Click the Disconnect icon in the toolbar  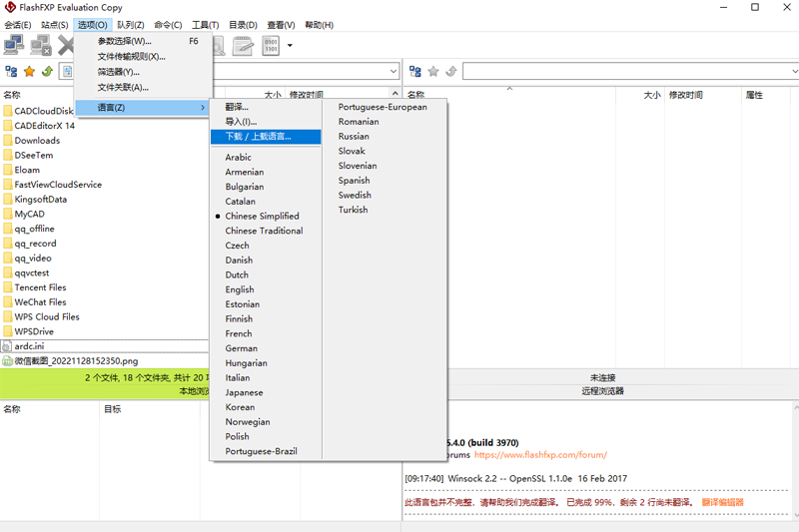click(x=41, y=45)
